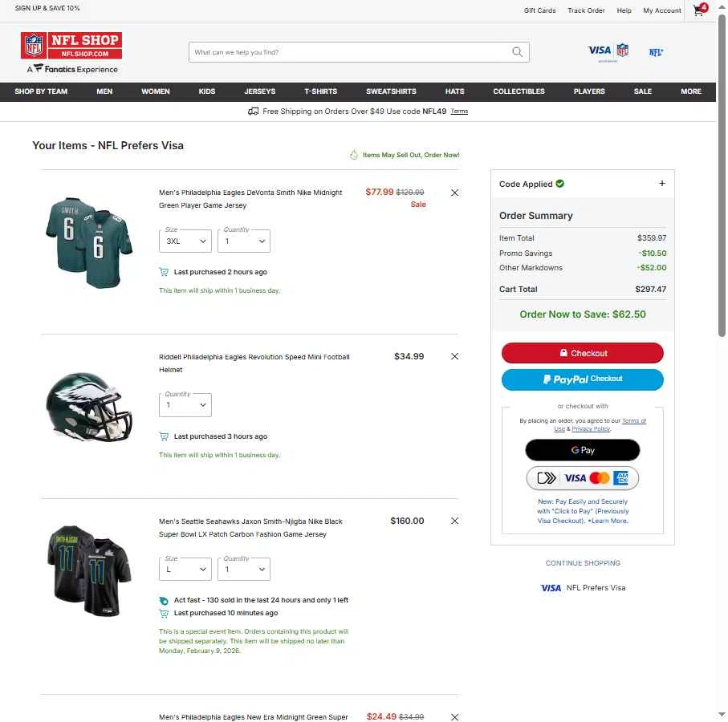Open the helmet quantity dropdown
Screen dimensions: 728x722
tap(185, 404)
